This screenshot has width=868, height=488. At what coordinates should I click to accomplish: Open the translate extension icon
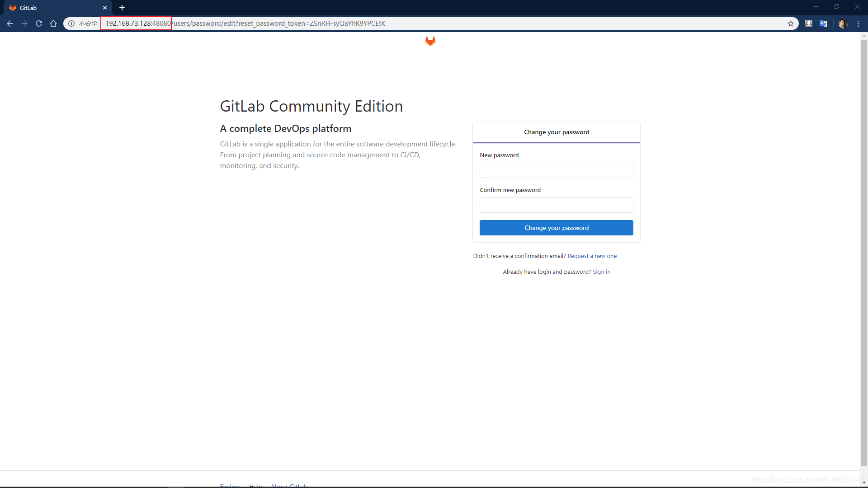[823, 23]
